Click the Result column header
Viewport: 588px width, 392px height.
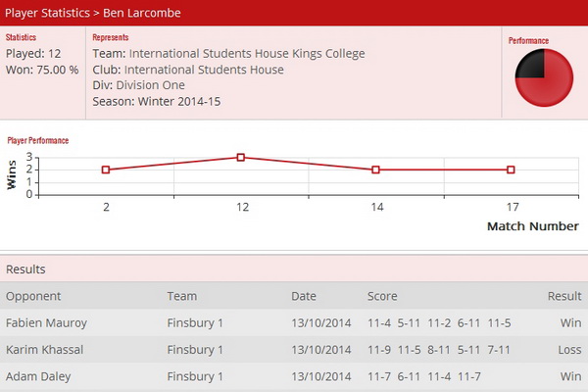point(564,296)
